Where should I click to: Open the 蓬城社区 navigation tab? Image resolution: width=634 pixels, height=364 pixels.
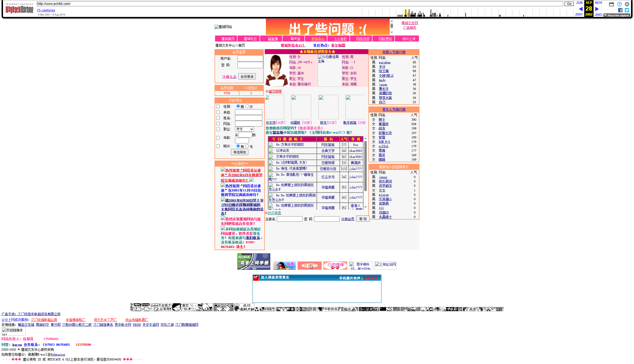(249, 39)
